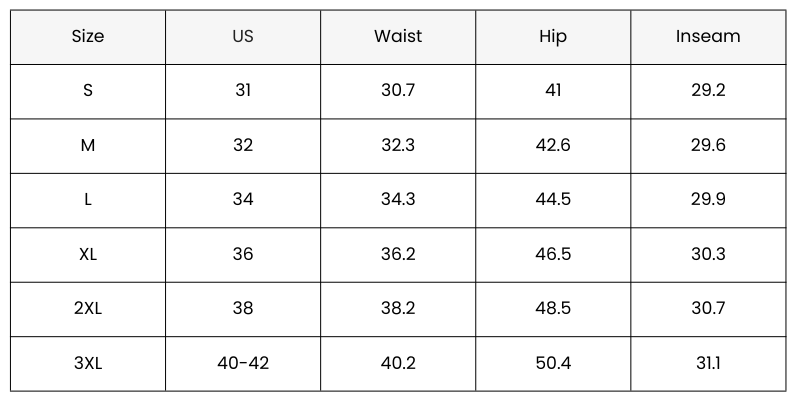Select the inseam value 29.2
Screen dimensions: 800x400
click(x=708, y=91)
